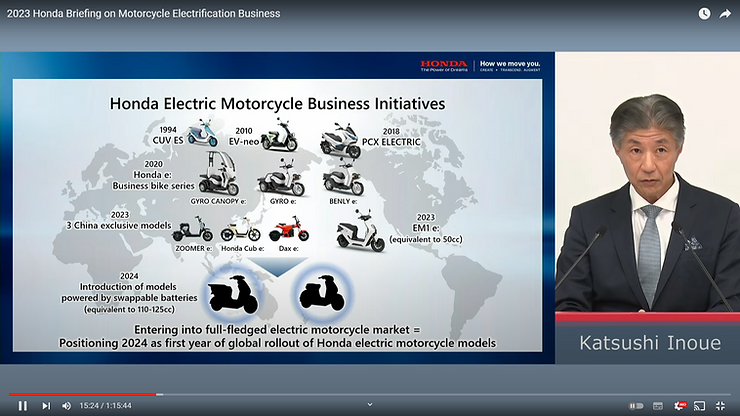Turn on subtitles/closed captions

(658, 406)
